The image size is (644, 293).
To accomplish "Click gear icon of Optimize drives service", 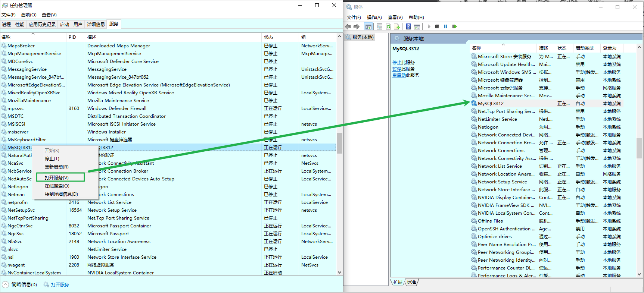I will pos(474,236).
